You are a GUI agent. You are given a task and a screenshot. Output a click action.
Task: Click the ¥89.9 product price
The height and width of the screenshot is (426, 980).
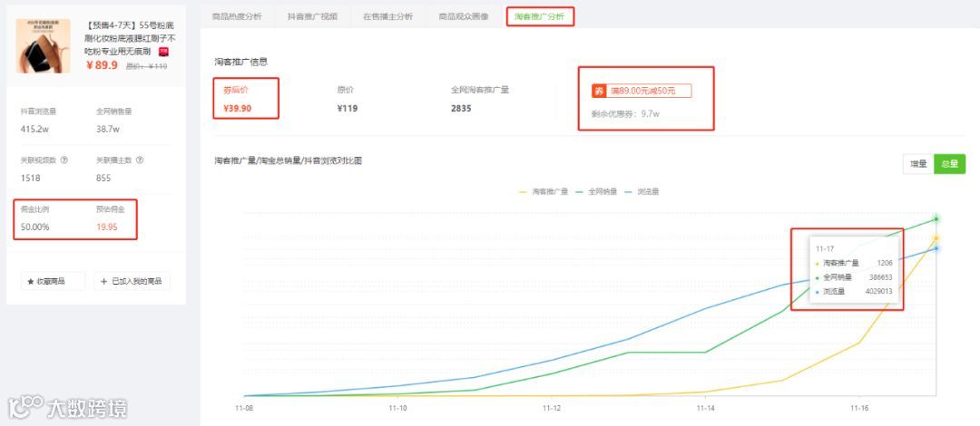pos(102,65)
